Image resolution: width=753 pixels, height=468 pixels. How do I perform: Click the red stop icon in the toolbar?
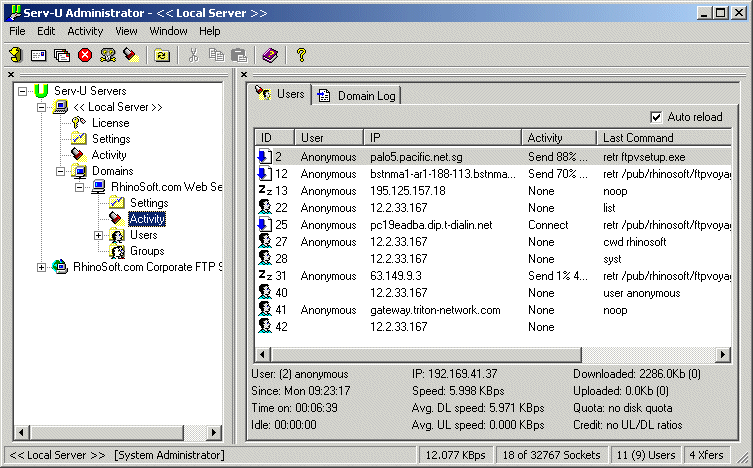(84, 55)
